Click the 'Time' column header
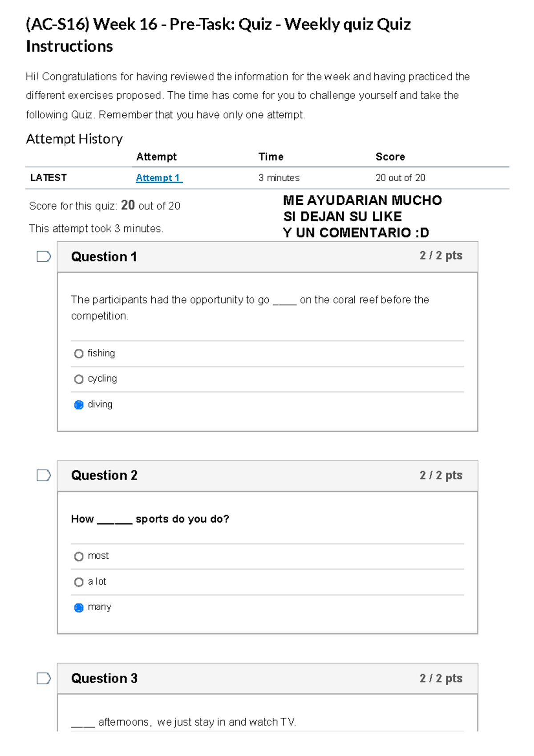 pos(271,157)
